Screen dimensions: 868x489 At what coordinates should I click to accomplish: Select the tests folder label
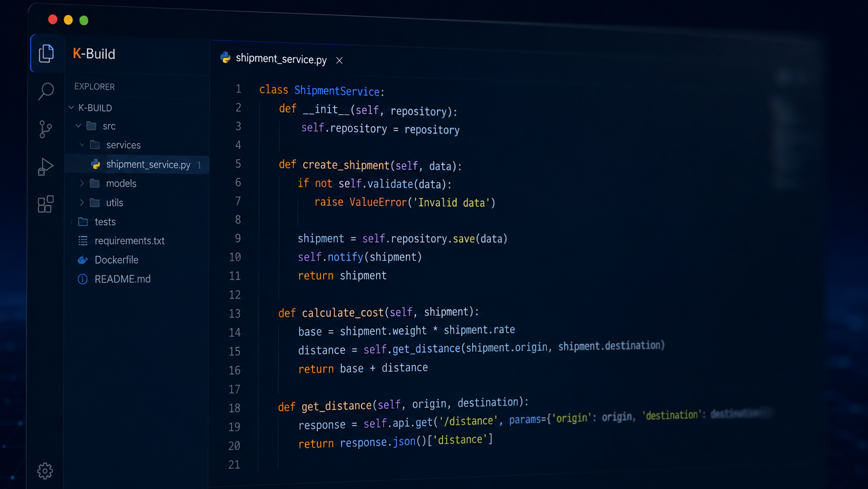105,222
